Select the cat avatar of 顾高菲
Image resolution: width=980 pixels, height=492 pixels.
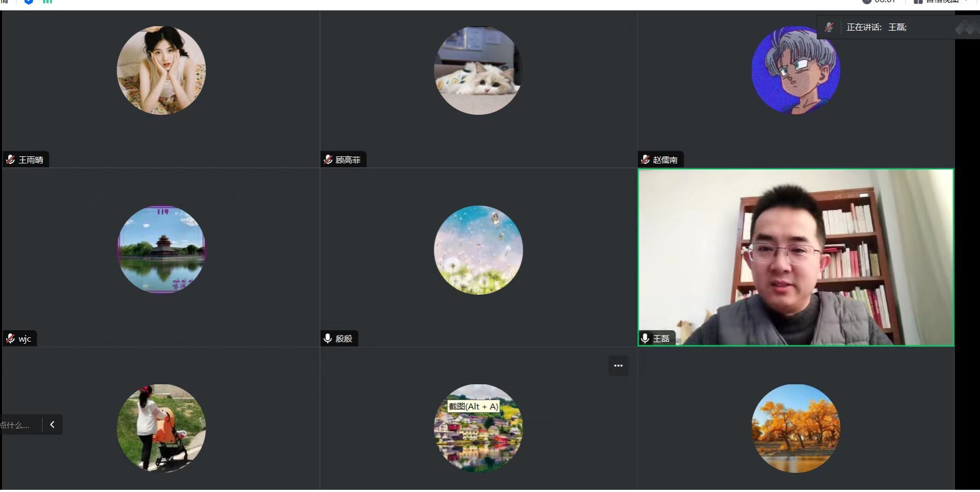tap(479, 71)
